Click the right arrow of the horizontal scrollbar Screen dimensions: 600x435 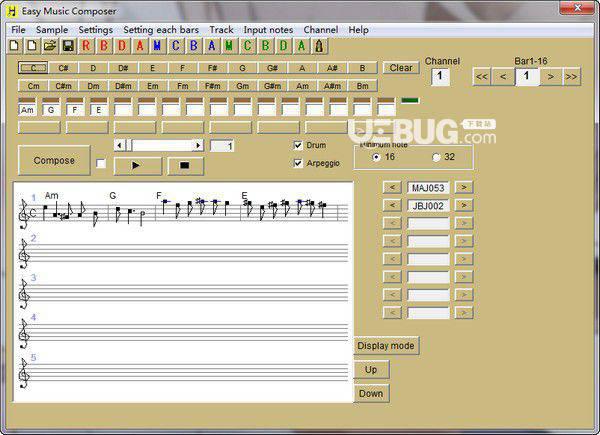click(x=198, y=145)
